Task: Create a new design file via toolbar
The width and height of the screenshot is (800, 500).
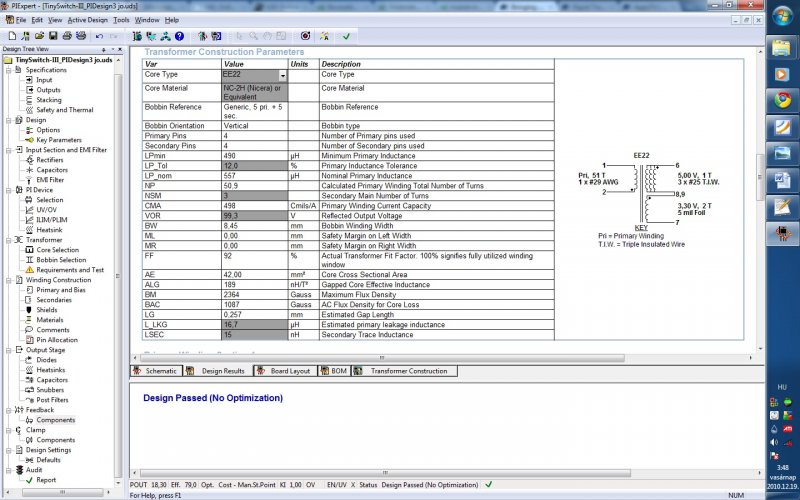Action: point(12,36)
